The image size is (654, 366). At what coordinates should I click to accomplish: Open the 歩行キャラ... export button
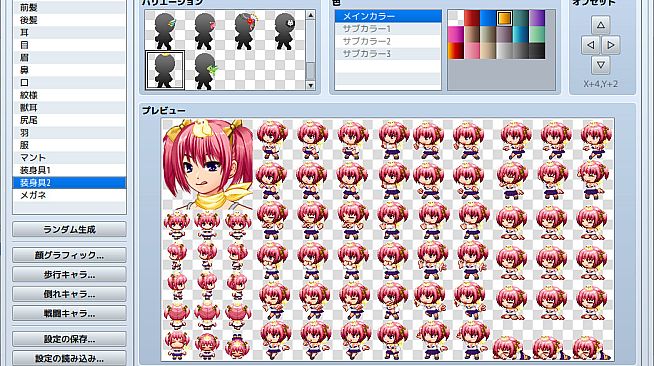(x=69, y=275)
